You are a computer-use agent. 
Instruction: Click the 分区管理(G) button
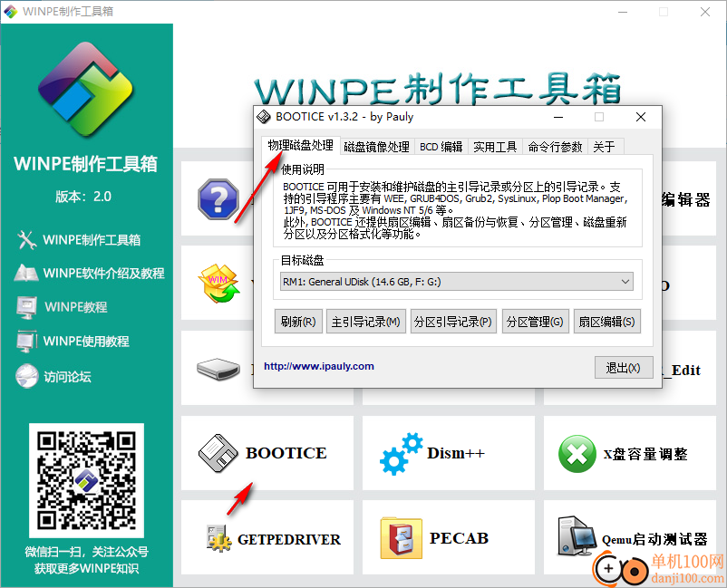point(535,322)
